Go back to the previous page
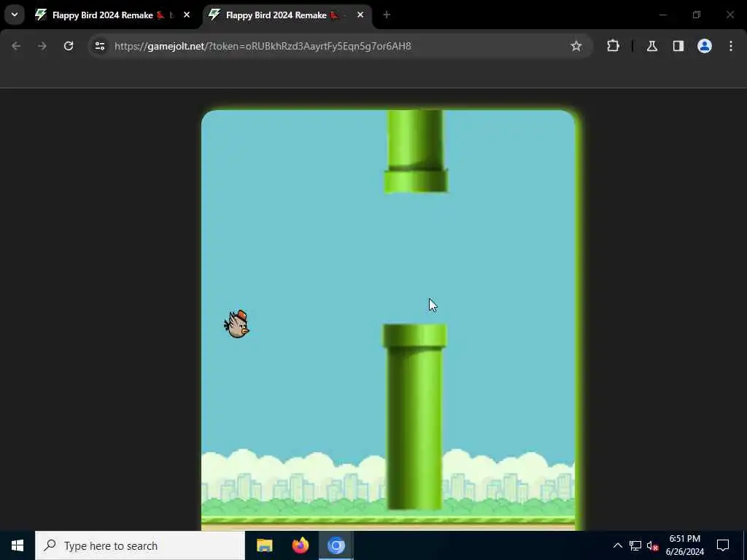This screenshot has height=560, width=747. [x=16, y=46]
